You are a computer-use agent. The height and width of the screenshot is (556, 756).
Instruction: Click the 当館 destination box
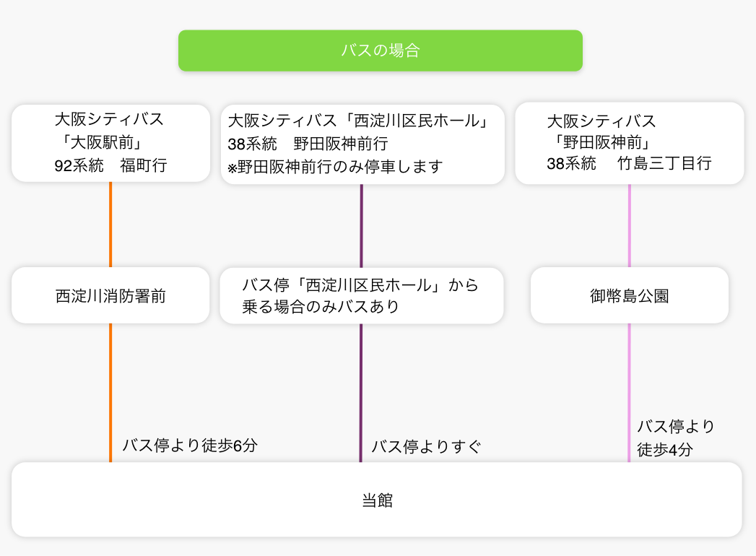click(x=377, y=500)
